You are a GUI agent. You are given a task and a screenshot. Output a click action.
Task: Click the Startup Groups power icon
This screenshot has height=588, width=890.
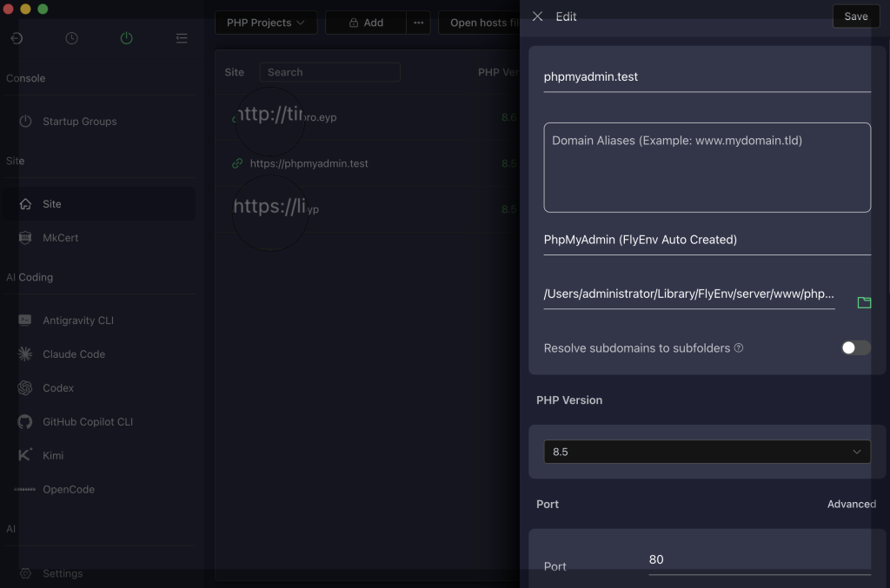25,122
